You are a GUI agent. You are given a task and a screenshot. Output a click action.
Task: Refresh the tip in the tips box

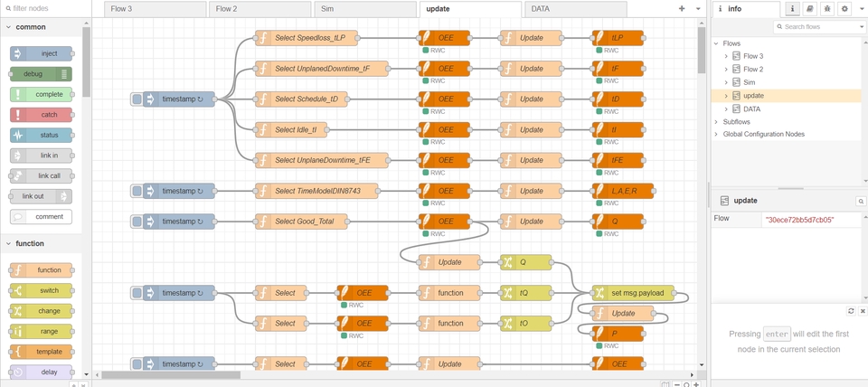tap(851, 311)
